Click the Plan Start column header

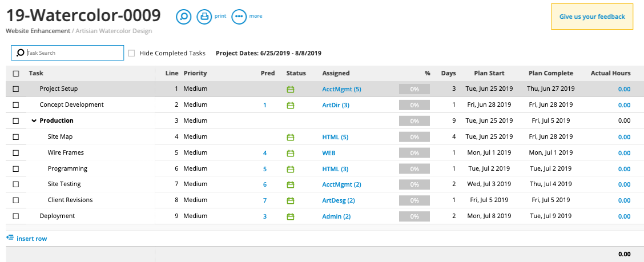tap(489, 73)
